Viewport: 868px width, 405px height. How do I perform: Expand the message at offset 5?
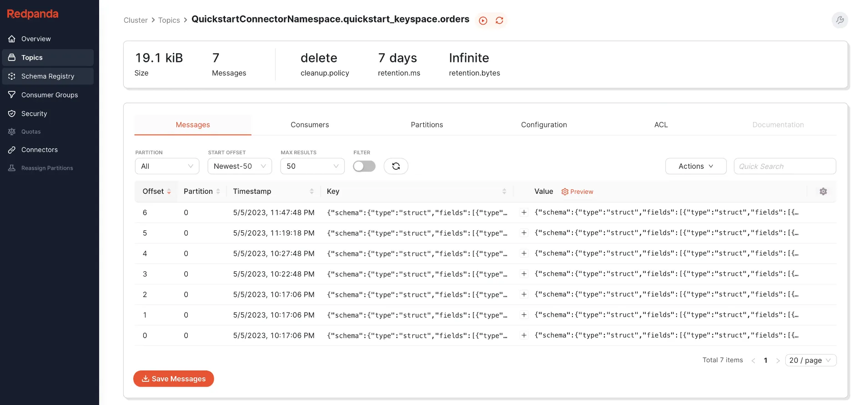[x=524, y=233]
